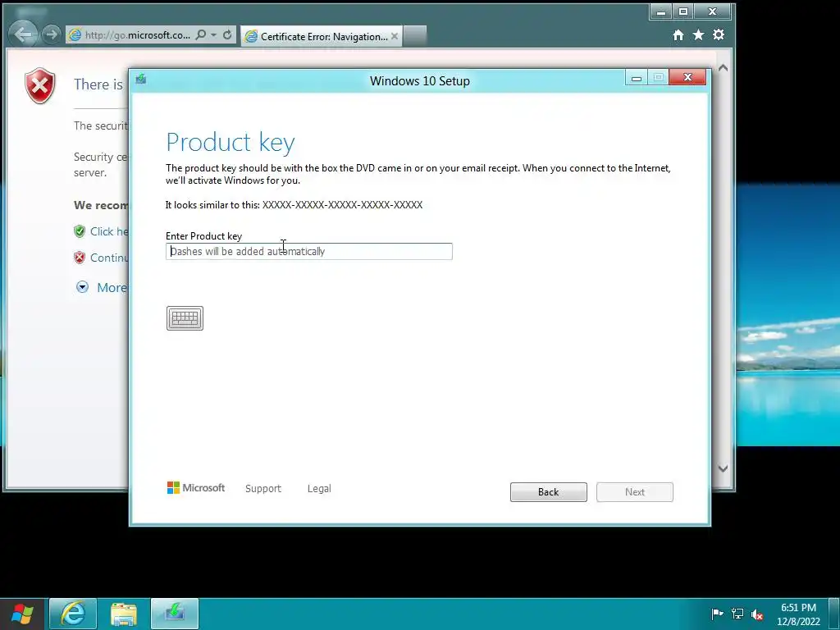Maximize the Internet Explorer window

pyautogui.click(x=683, y=11)
